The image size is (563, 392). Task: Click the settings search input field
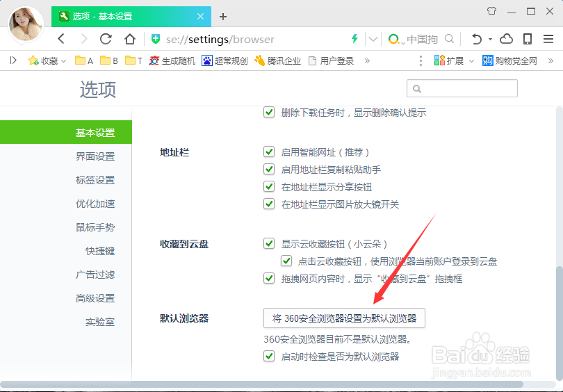[x=462, y=88]
